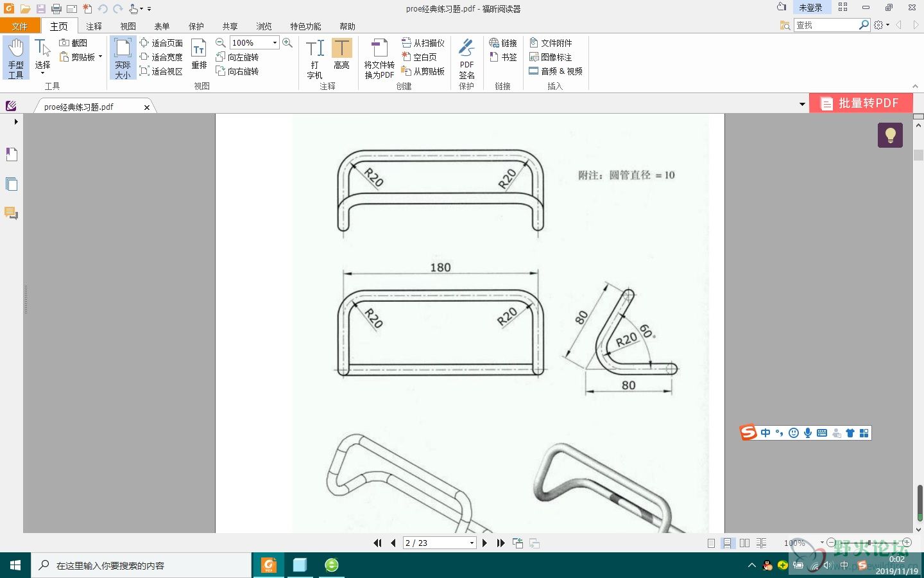Insert Audio & Video (音频 & 视频)
The height and width of the screenshot is (578, 924).
coord(556,71)
